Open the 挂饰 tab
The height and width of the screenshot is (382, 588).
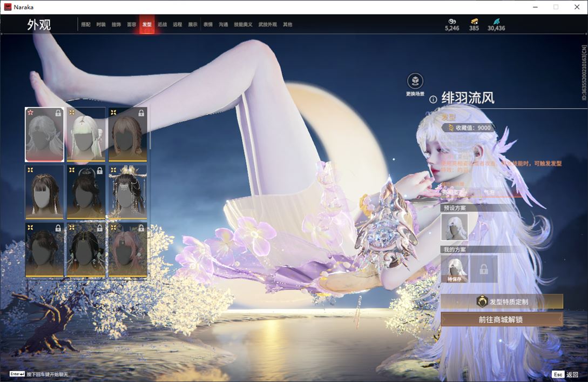point(116,25)
